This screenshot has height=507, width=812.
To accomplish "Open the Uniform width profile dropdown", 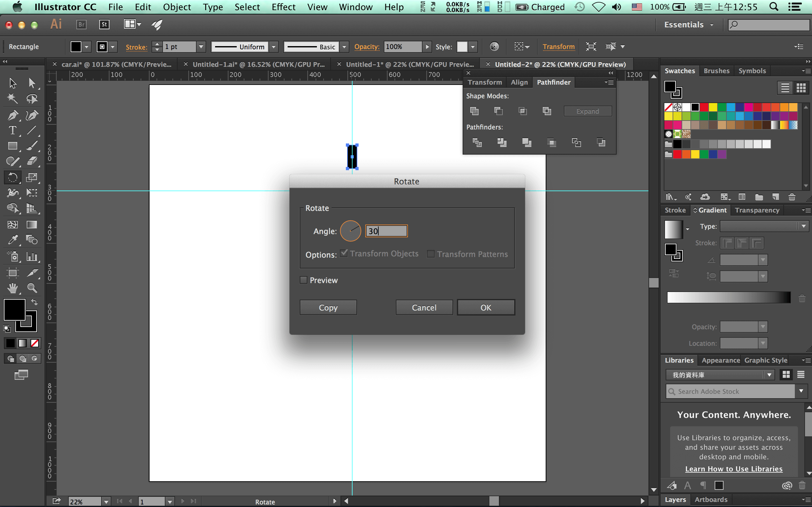I will pyautogui.click(x=274, y=47).
